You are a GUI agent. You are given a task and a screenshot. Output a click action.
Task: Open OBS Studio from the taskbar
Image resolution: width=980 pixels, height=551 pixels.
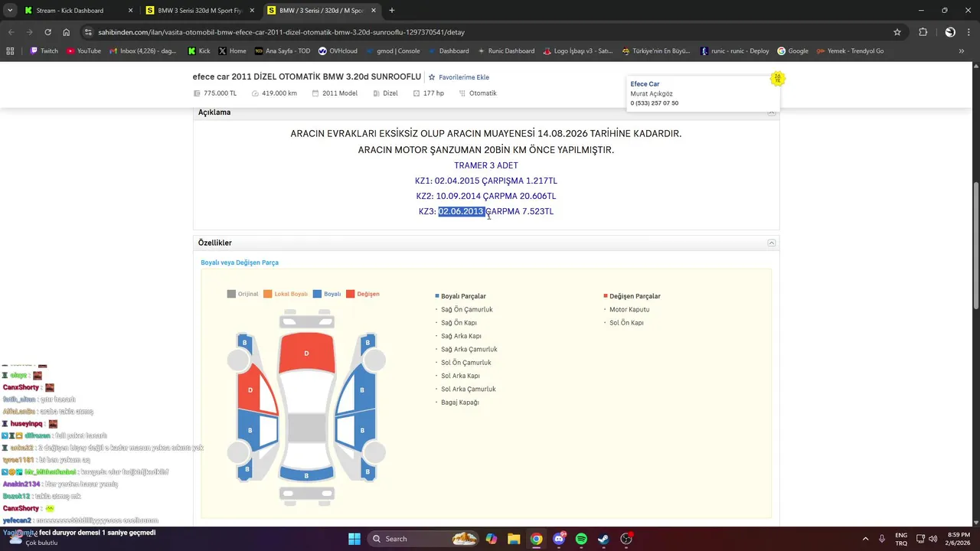click(626, 539)
